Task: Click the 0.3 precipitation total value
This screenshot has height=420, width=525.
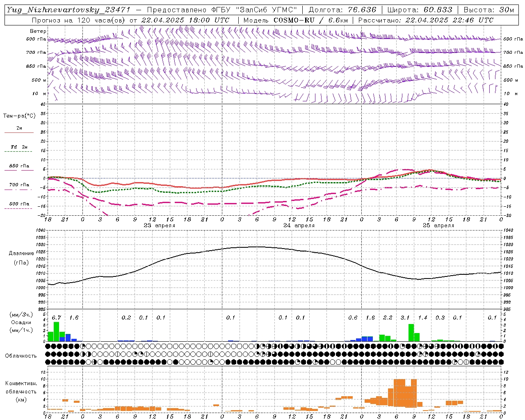Action: 440,317
